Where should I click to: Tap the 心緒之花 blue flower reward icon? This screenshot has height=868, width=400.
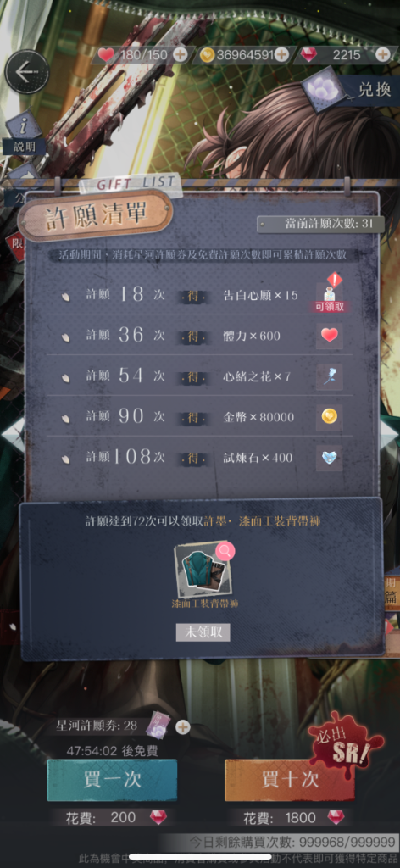[329, 376]
